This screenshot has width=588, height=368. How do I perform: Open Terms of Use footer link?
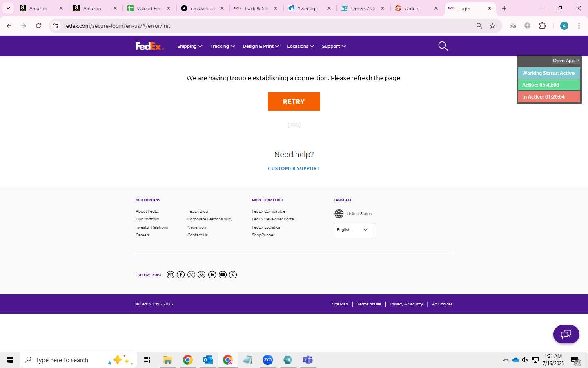click(369, 304)
